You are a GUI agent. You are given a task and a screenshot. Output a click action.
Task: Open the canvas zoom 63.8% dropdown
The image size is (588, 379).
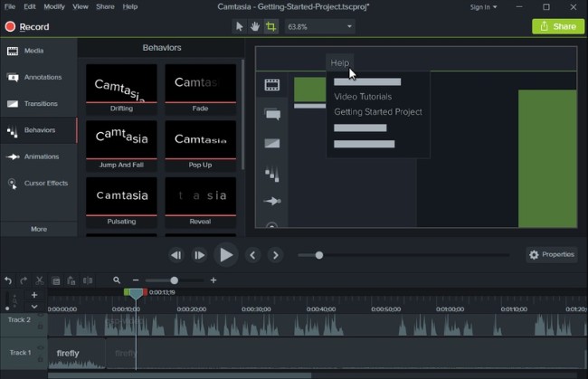click(x=319, y=26)
